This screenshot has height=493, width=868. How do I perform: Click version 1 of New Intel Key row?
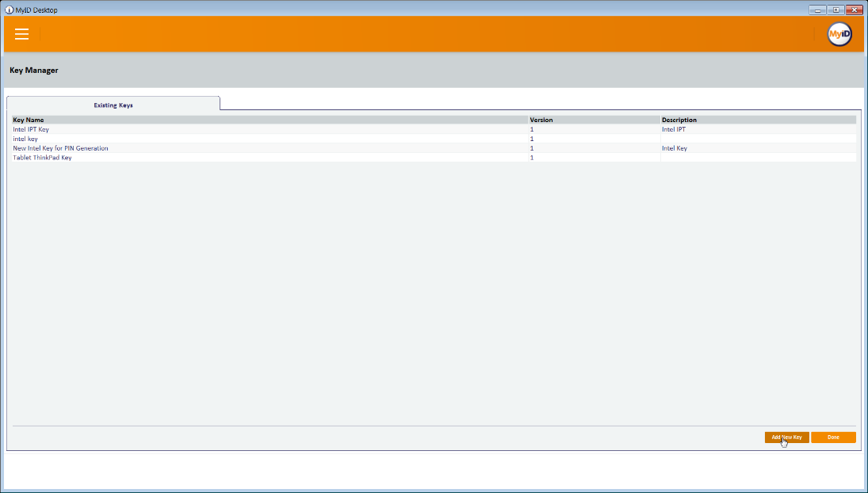click(595, 148)
